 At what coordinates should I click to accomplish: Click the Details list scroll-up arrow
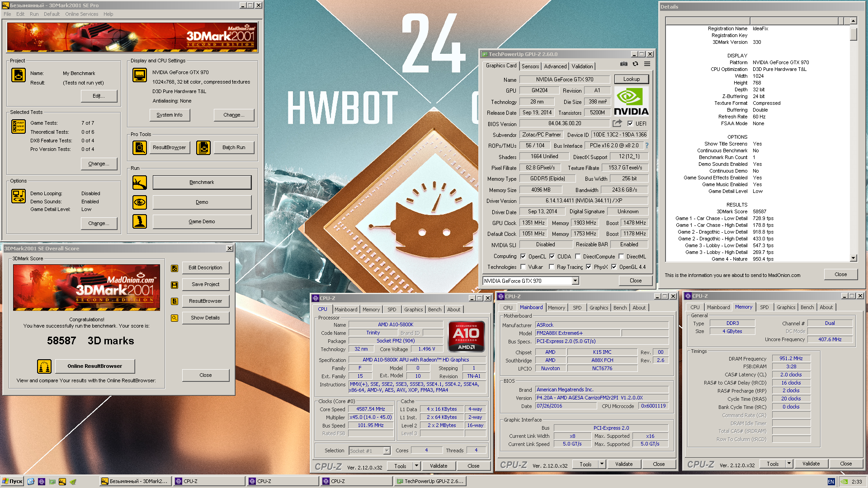(x=853, y=21)
